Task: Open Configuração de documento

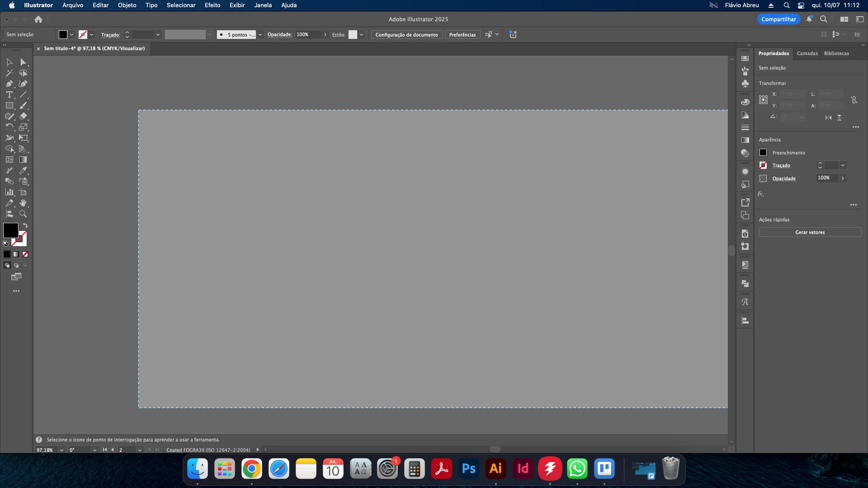Action: 406,35
